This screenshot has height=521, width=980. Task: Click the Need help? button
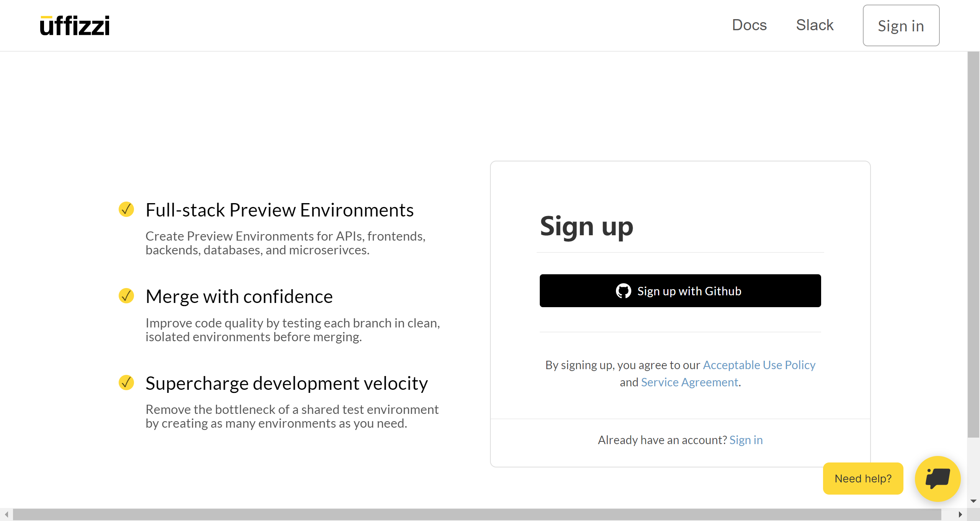coord(863,479)
